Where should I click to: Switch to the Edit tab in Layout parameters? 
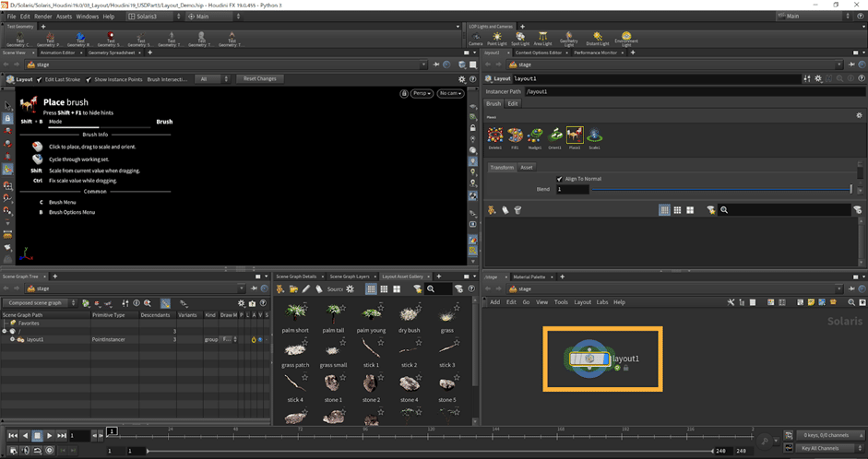point(513,103)
